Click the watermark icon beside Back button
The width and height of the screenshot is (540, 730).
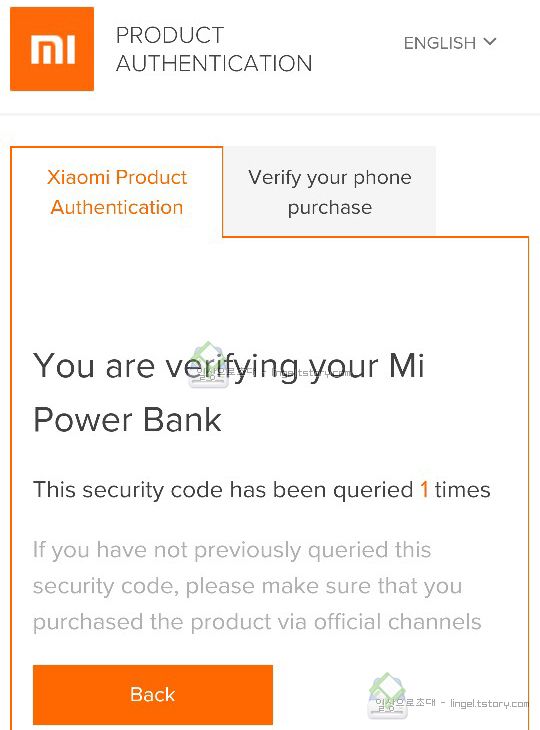click(387, 695)
